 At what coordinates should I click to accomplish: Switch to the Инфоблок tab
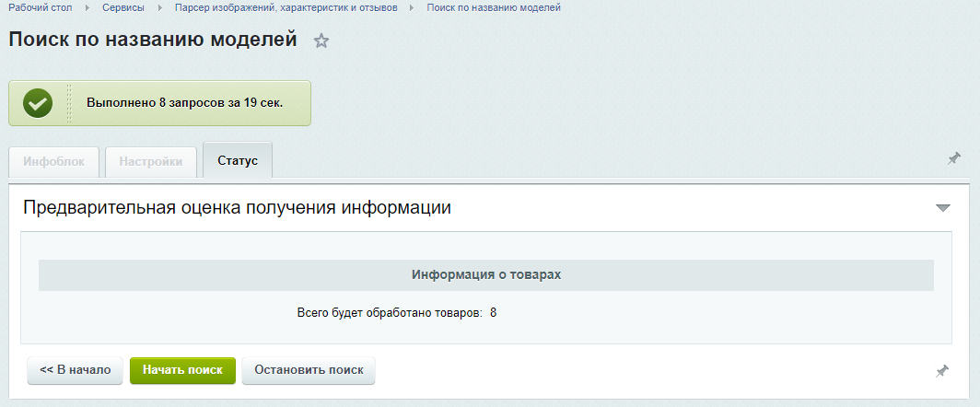point(53,162)
